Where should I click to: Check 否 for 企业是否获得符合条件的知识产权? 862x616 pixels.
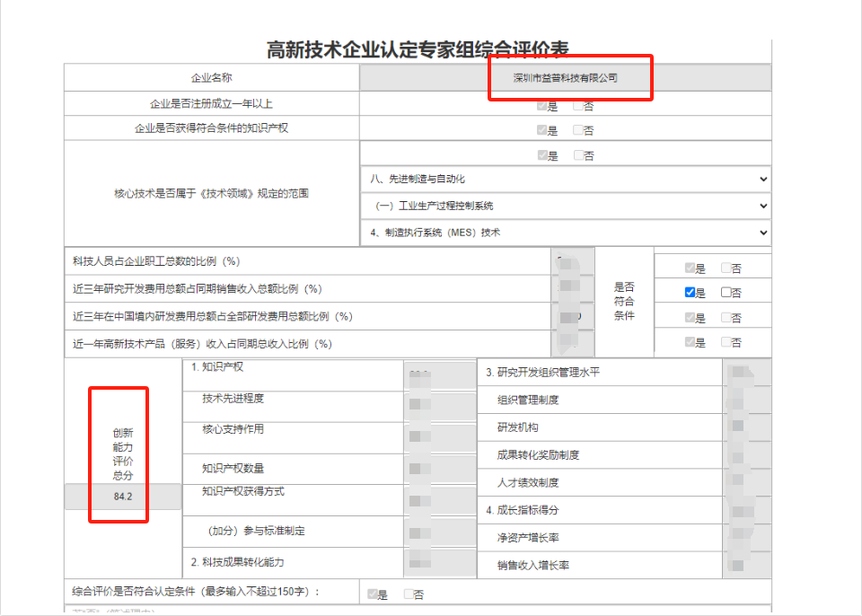tap(578, 129)
